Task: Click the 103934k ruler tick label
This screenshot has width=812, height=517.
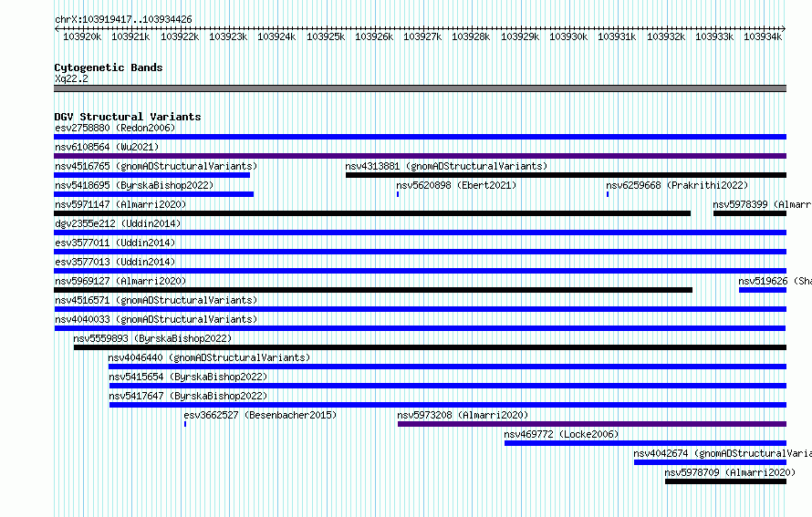Action: pyautogui.click(x=763, y=36)
